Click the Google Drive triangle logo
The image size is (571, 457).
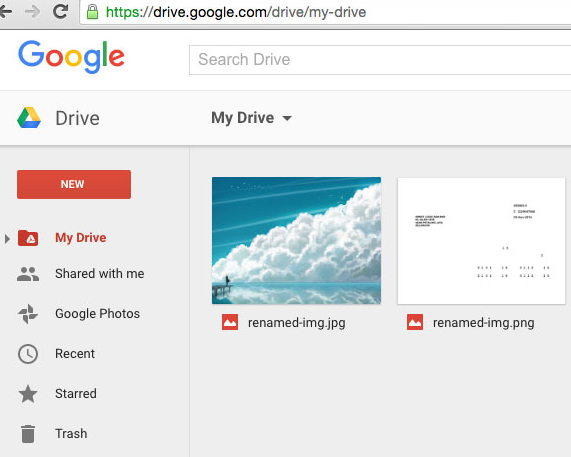(x=29, y=118)
